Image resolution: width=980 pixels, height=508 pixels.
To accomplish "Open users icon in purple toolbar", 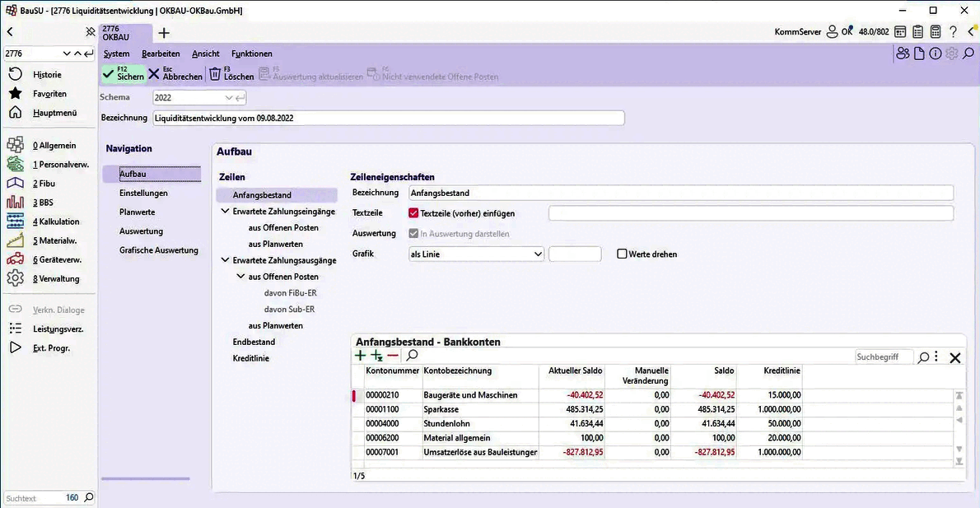I will (x=903, y=54).
